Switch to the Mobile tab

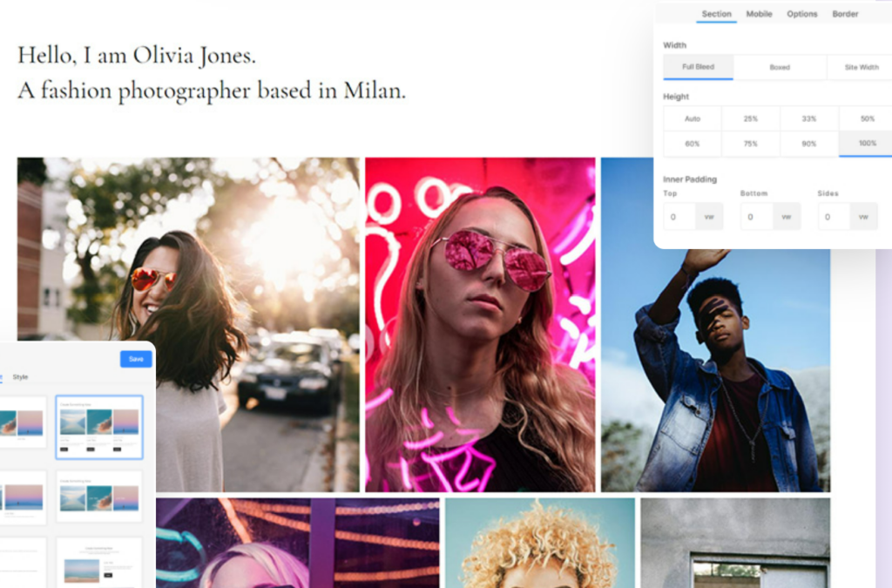pyautogui.click(x=759, y=14)
